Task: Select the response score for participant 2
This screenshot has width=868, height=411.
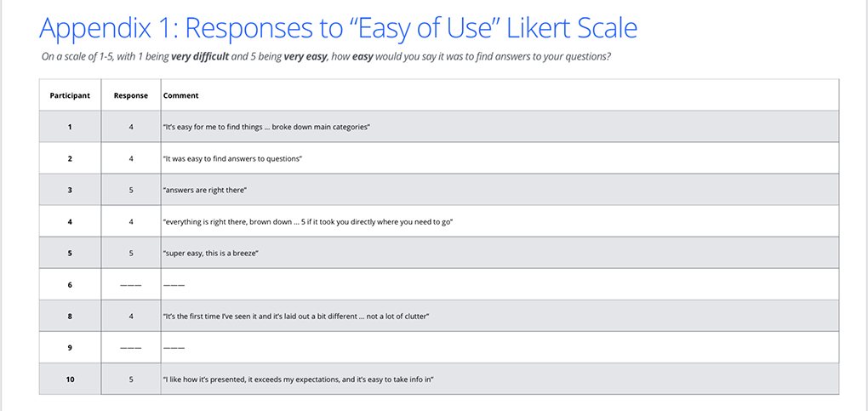Action: pos(130,158)
